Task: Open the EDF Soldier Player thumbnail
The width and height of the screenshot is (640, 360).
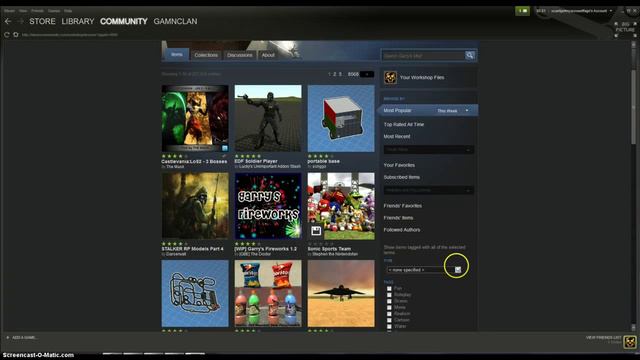Action: (x=268, y=118)
